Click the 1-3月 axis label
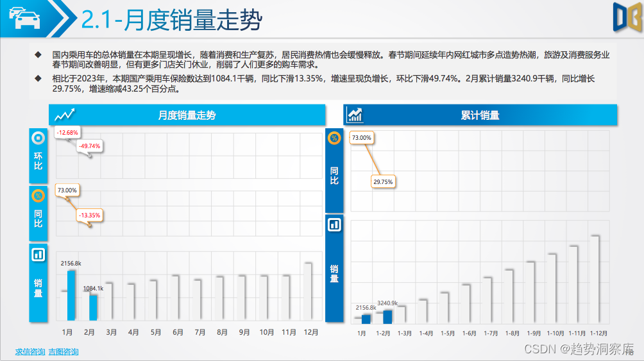This screenshot has width=644, height=361. (x=405, y=333)
